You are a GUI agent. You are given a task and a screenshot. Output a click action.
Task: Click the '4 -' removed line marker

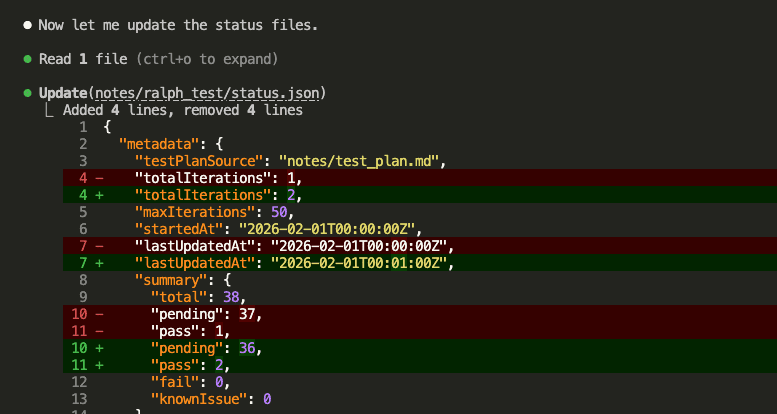91,178
